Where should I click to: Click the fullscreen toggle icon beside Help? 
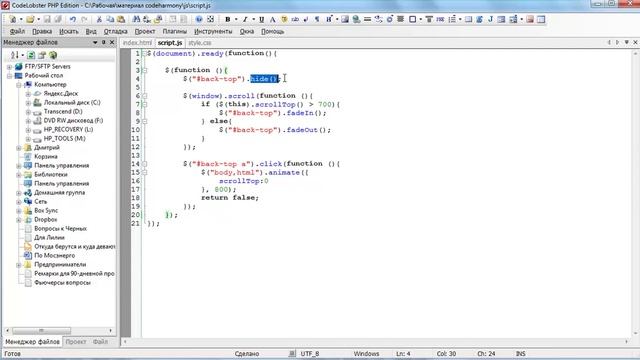pos(210,19)
